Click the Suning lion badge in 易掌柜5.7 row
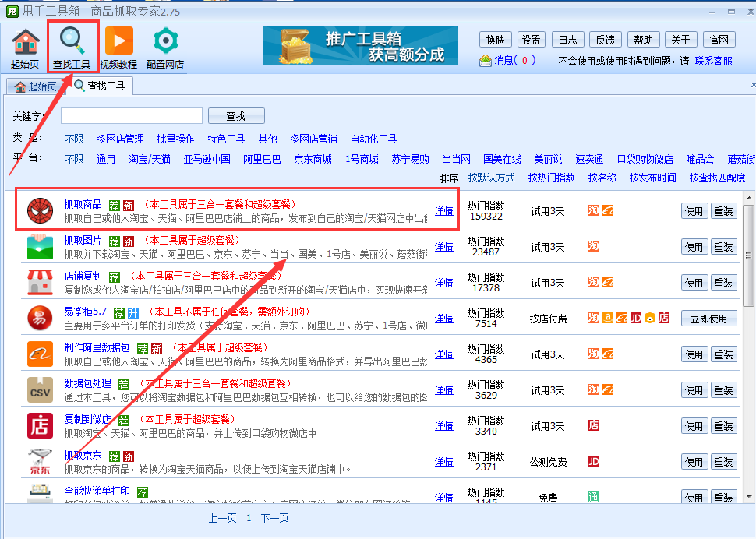Screen dimensions: 756x539 650,318
